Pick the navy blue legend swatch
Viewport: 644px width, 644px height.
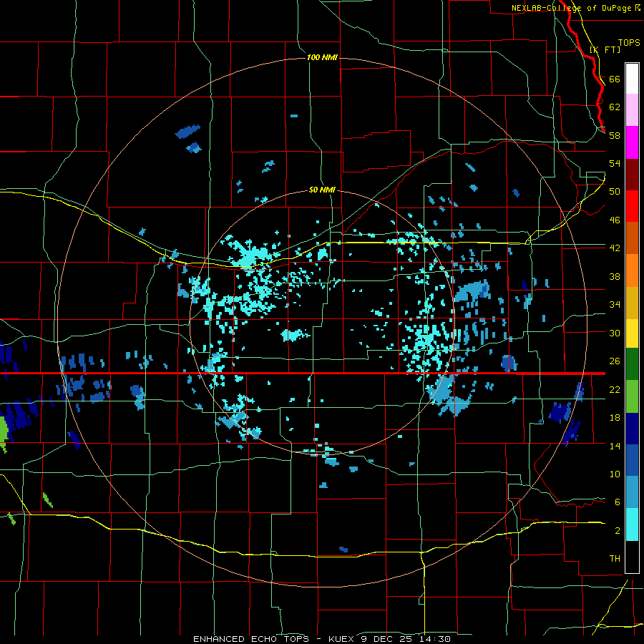click(632, 429)
